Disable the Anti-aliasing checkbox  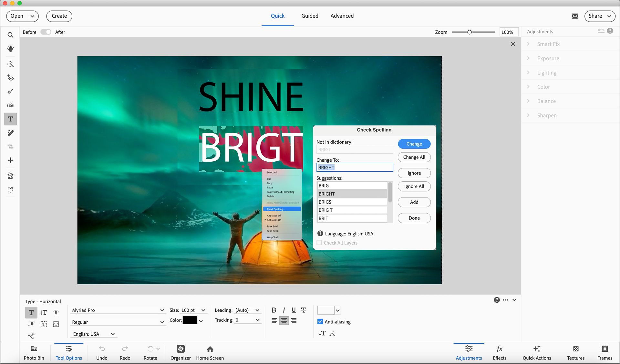(x=320, y=321)
